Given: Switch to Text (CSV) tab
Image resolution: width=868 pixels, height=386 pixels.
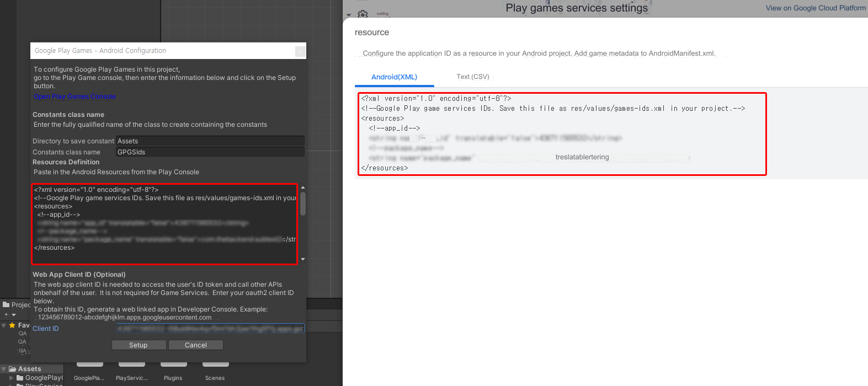Looking at the screenshot, I should point(473,77).
